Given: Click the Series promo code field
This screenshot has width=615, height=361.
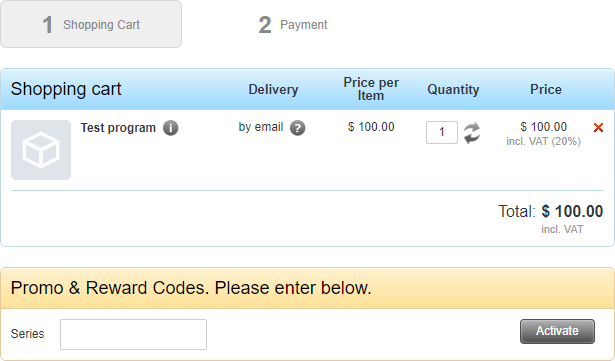Looking at the screenshot, I should click(x=133, y=334).
